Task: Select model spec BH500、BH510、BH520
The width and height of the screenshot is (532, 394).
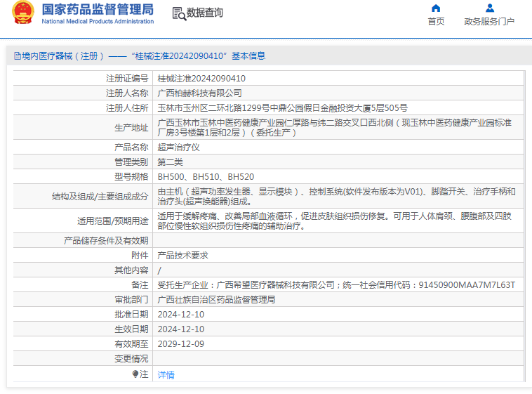Action: 206,177
